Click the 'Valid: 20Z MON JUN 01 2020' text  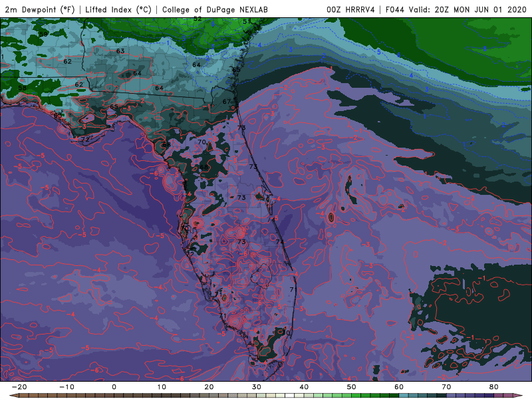tap(467, 9)
